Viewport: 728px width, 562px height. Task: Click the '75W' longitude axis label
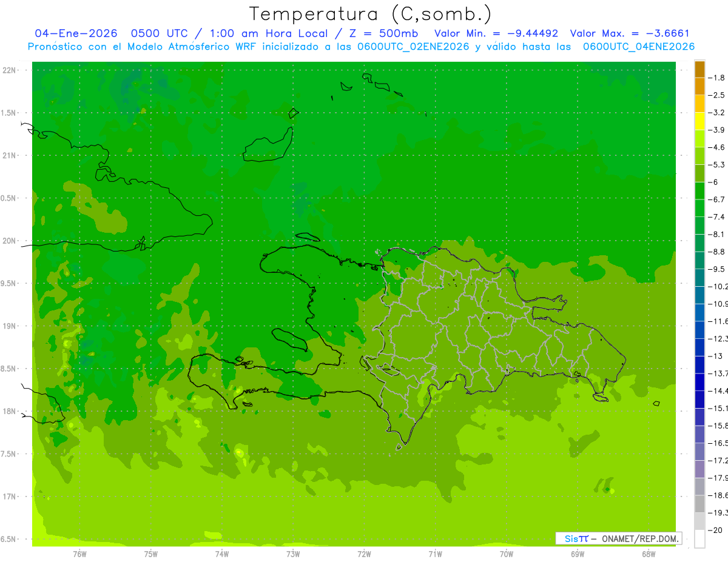pyautogui.click(x=150, y=554)
